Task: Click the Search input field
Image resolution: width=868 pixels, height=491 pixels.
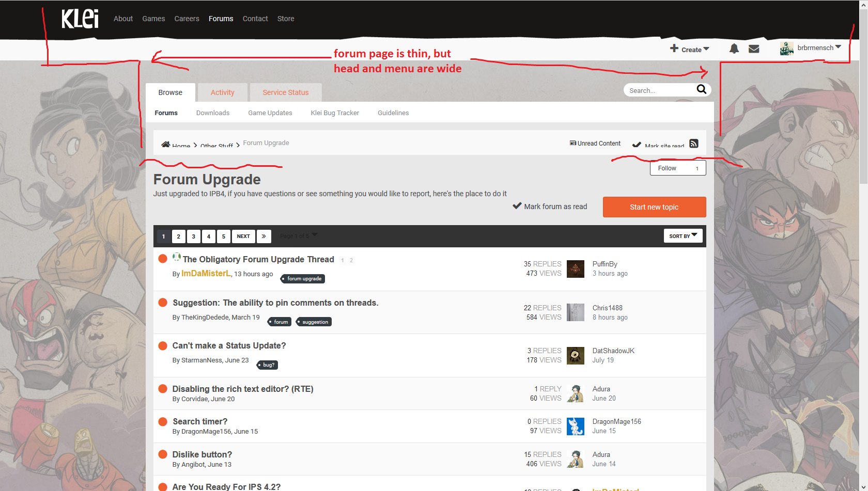Action: tap(659, 90)
